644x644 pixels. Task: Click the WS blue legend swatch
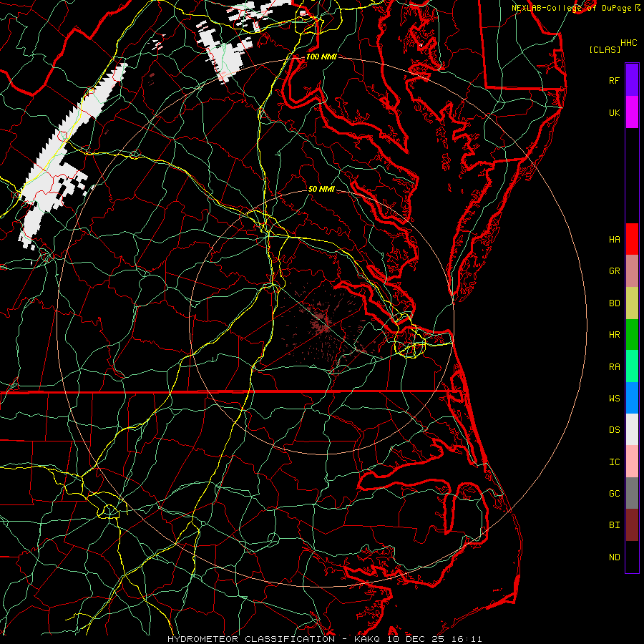click(x=632, y=398)
